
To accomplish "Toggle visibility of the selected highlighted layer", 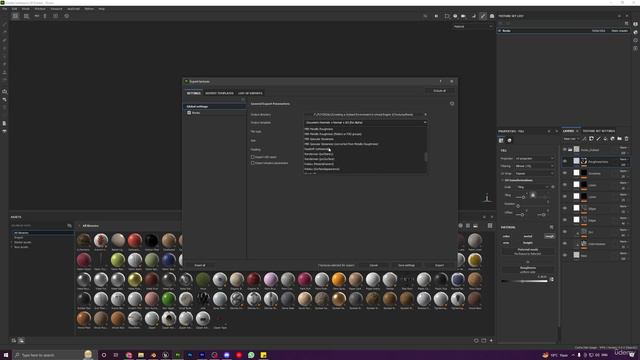I will [x=565, y=161].
